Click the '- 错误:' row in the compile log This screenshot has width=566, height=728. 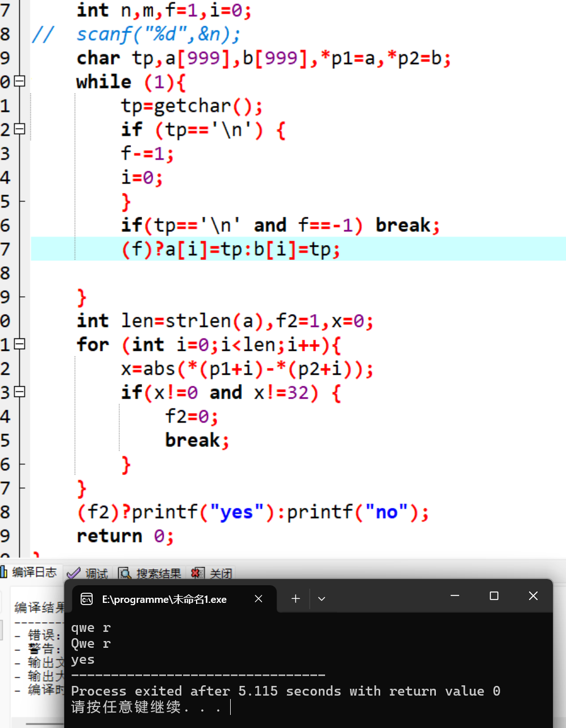pos(39,635)
